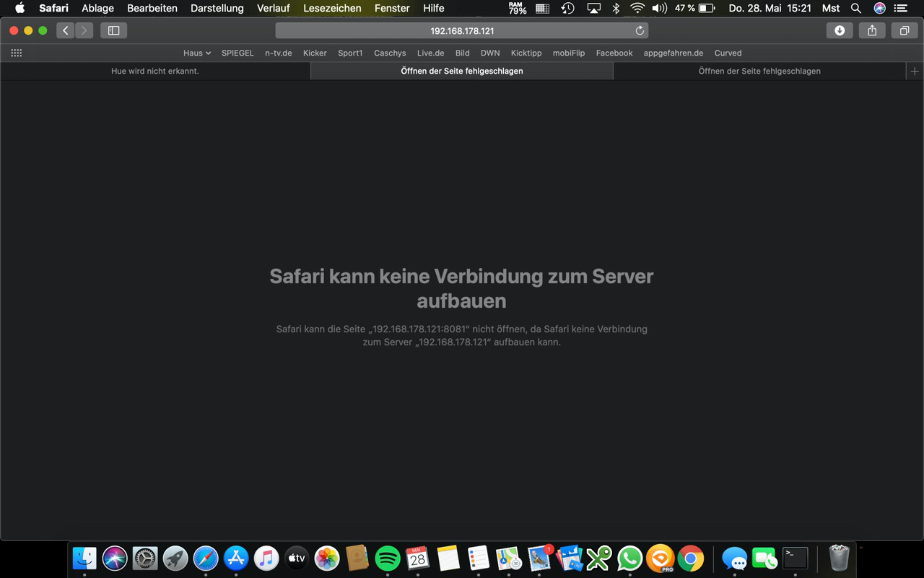Open the date and time clock menu
Viewport: 924px width, 578px height.
click(x=770, y=8)
